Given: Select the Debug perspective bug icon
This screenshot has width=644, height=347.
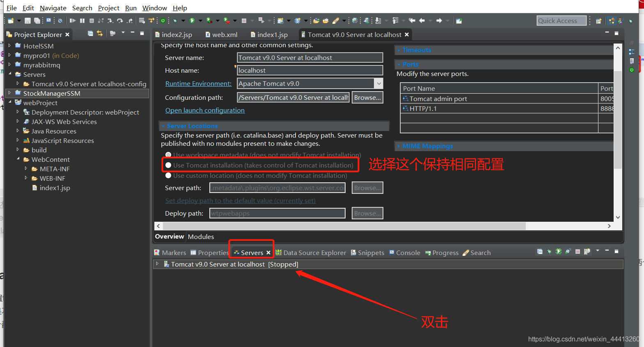Looking at the screenshot, I should tap(631, 21).
